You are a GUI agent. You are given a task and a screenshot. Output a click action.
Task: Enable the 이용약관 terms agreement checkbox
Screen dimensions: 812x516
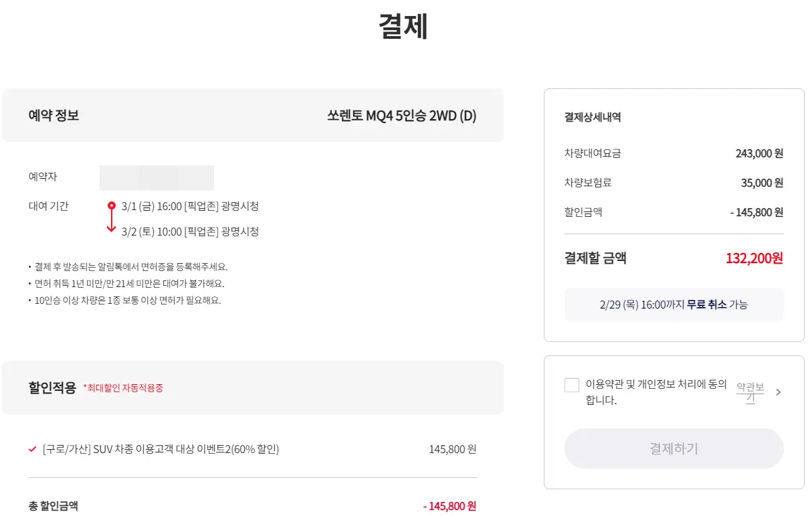(x=572, y=385)
